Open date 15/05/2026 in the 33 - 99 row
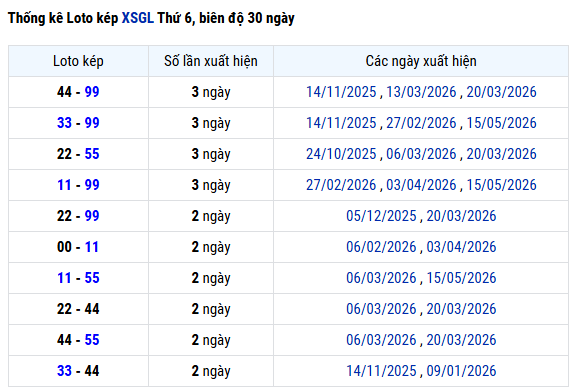This screenshot has height=389, width=576. pyautogui.click(x=501, y=123)
